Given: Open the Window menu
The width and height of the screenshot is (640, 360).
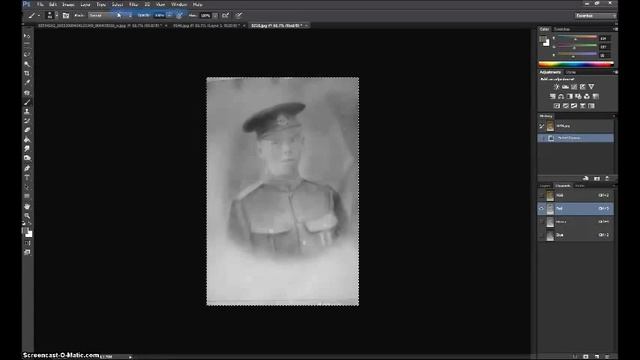Looking at the screenshot, I should (179, 4).
